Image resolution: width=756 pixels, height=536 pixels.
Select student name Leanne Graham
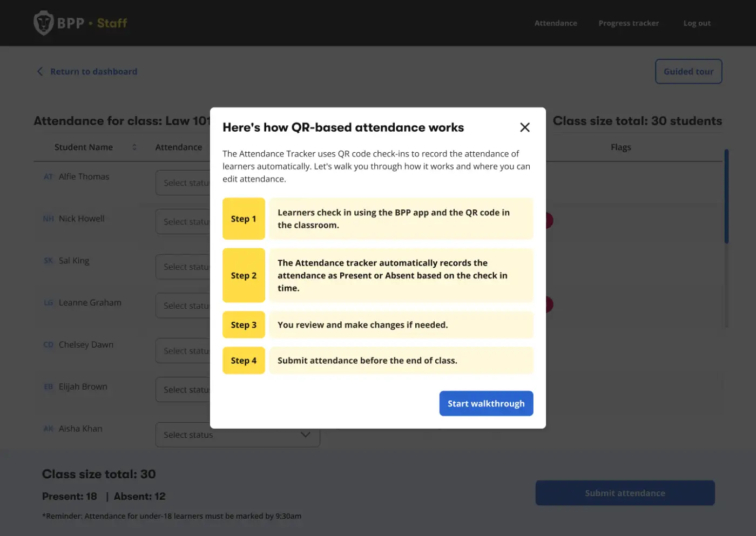[x=90, y=303]
